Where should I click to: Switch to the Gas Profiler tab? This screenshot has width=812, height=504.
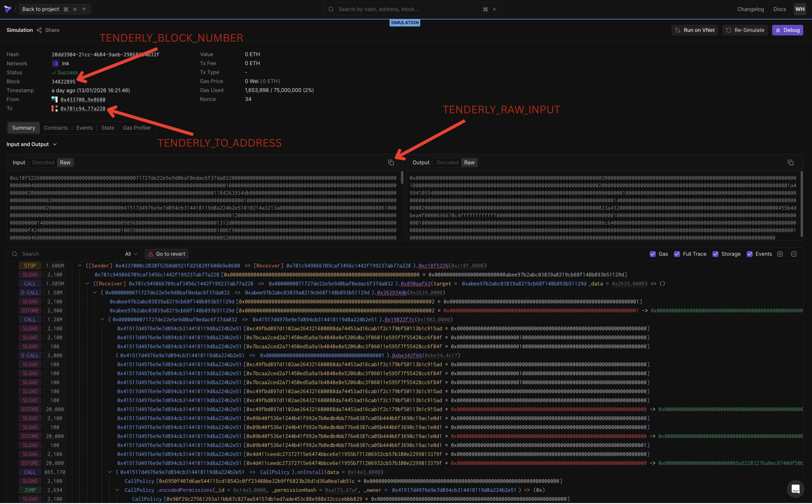pos(137,128)
